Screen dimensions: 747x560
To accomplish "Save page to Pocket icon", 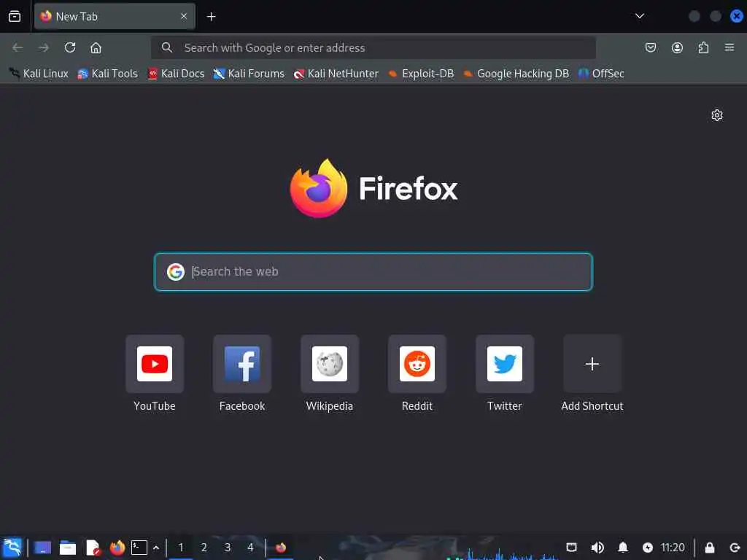I will tap(650, 47).
